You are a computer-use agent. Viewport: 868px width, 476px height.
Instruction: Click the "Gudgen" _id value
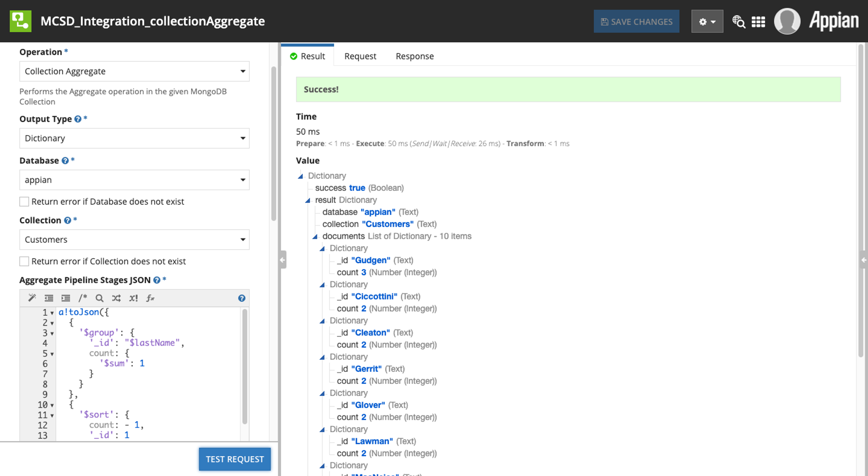point(371,260)
